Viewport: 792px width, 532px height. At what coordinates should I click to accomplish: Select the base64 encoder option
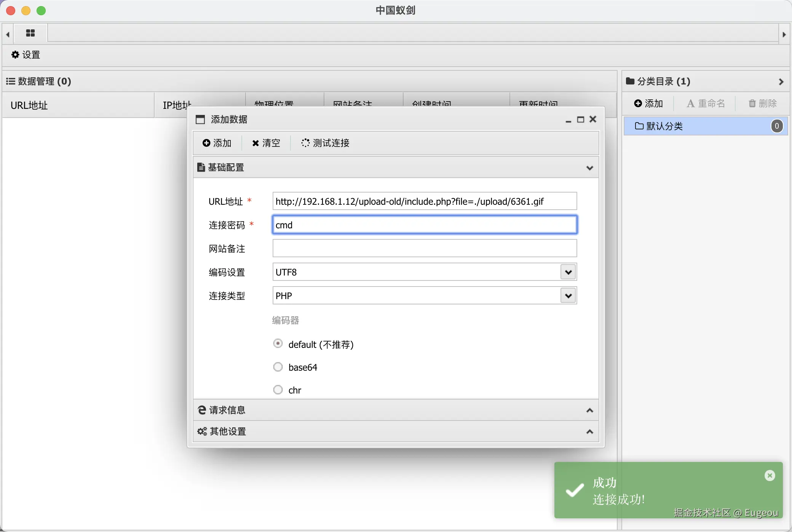click(x=278, y=367)
